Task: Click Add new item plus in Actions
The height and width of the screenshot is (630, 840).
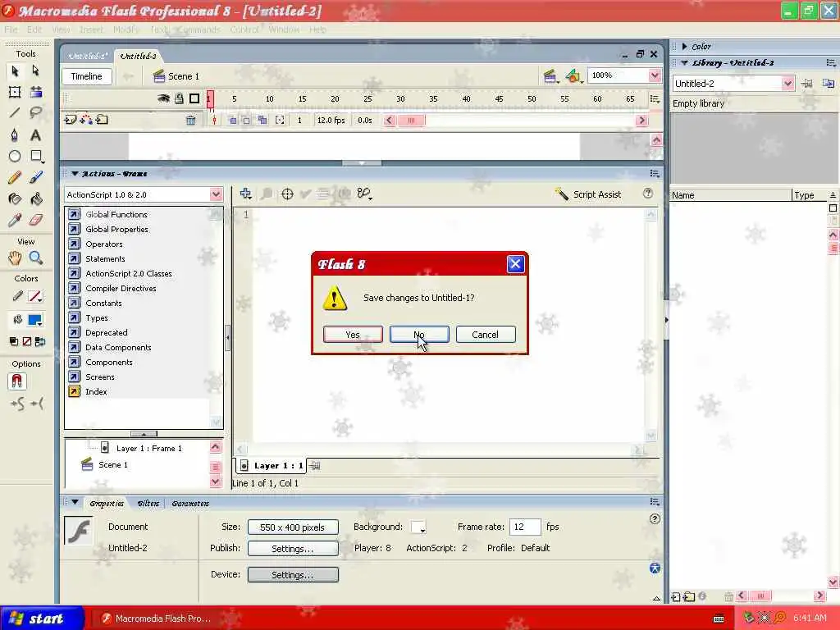Action: 246,194
